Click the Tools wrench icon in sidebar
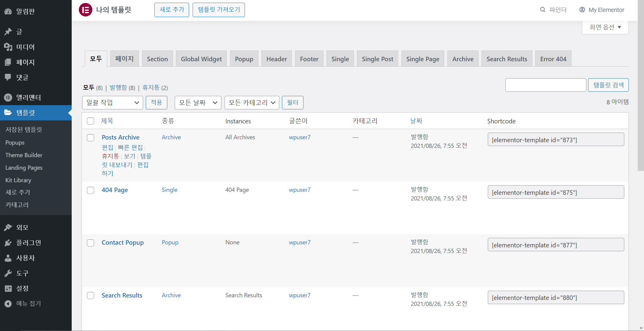Viewport: 644px width, 331px height. tap(8, 273)
